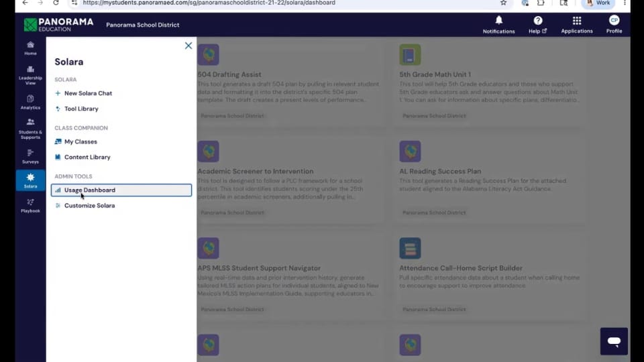Open the browser Work profile chip

598,3
